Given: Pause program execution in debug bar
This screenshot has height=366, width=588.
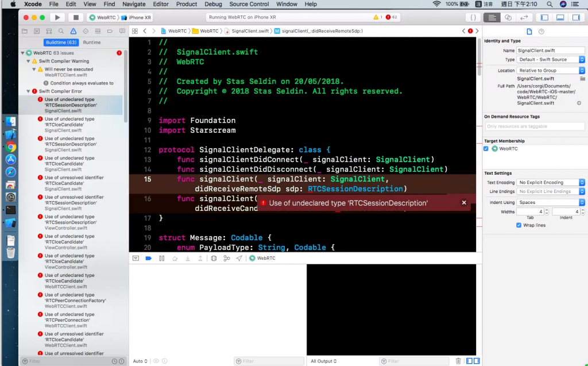Looking at the screenshot, I should coord(161,258).
